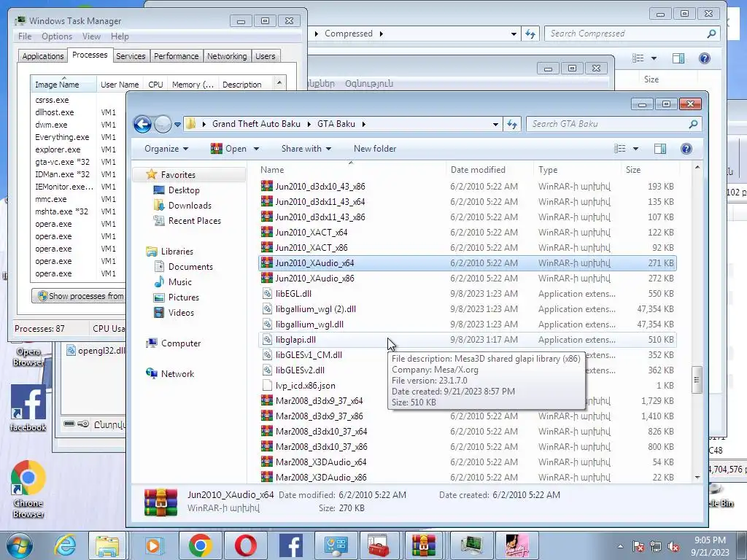The height and width of the screenshot is (560, 747).
Task: Open WinRAR taskbar icon
Action: coord(424,545)
